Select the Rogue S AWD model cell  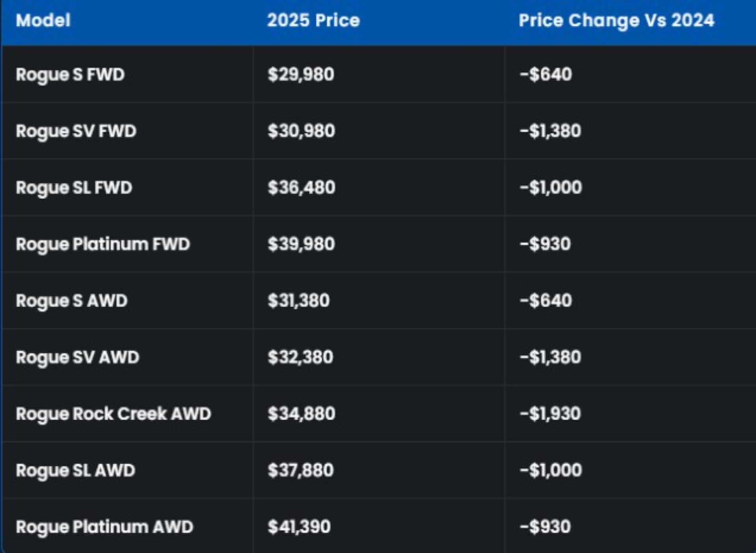click(x=72, y=301)
